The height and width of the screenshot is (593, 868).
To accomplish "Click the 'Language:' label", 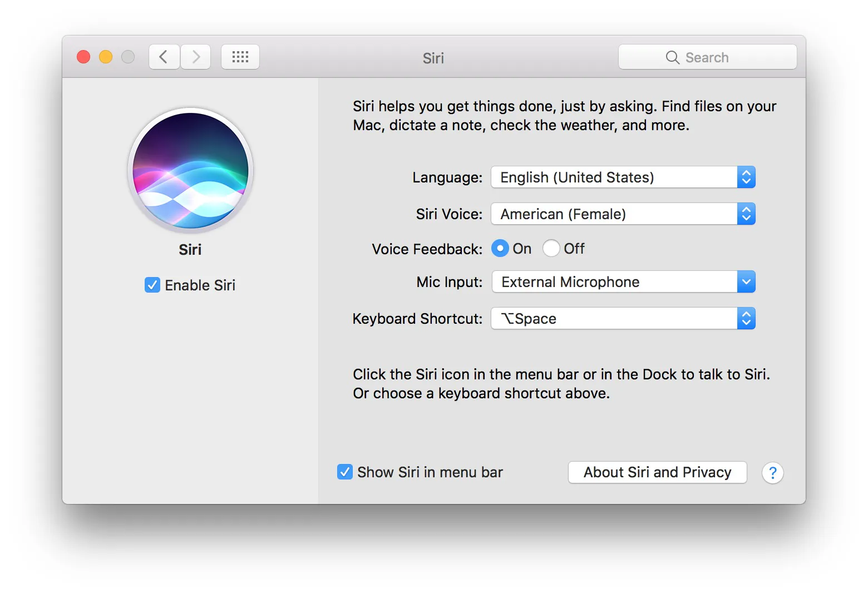I will (447, 177).
